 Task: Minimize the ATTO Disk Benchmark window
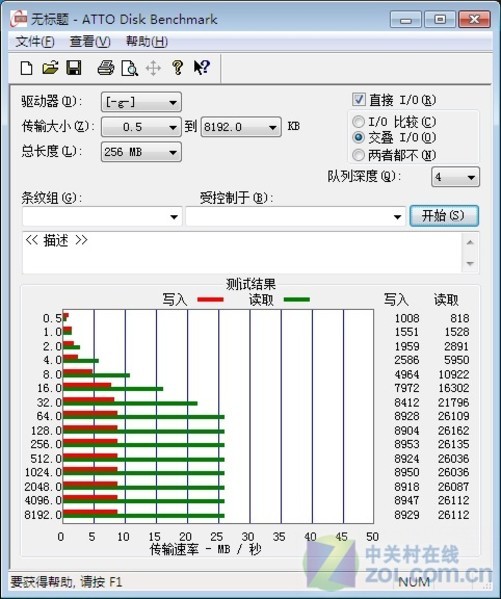(x=405, y=19)
